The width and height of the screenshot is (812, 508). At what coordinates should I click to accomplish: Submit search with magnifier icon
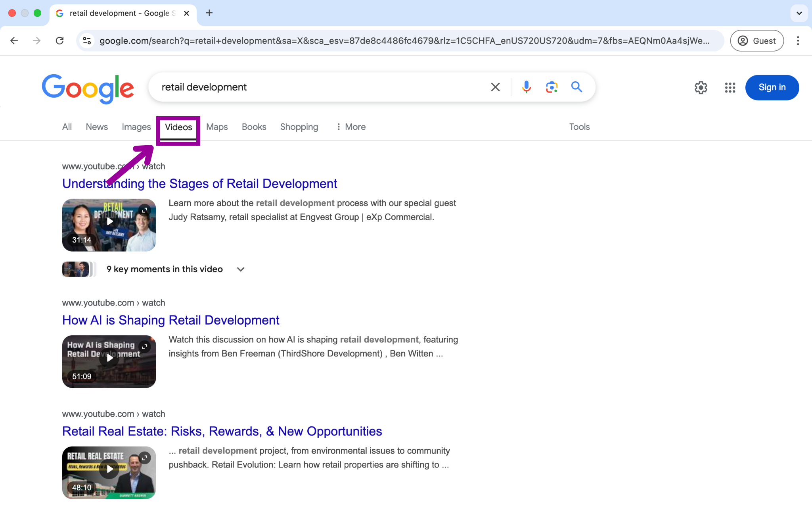pos(576,87)
